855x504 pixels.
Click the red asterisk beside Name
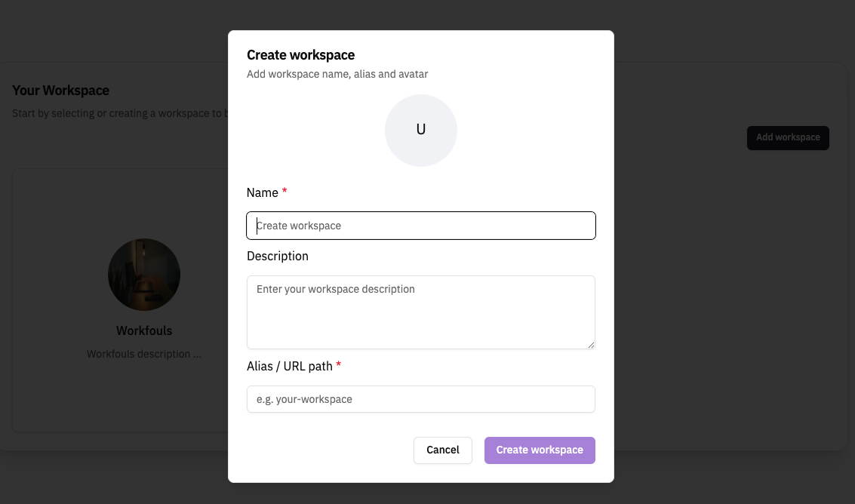click(x=284, y=192)
